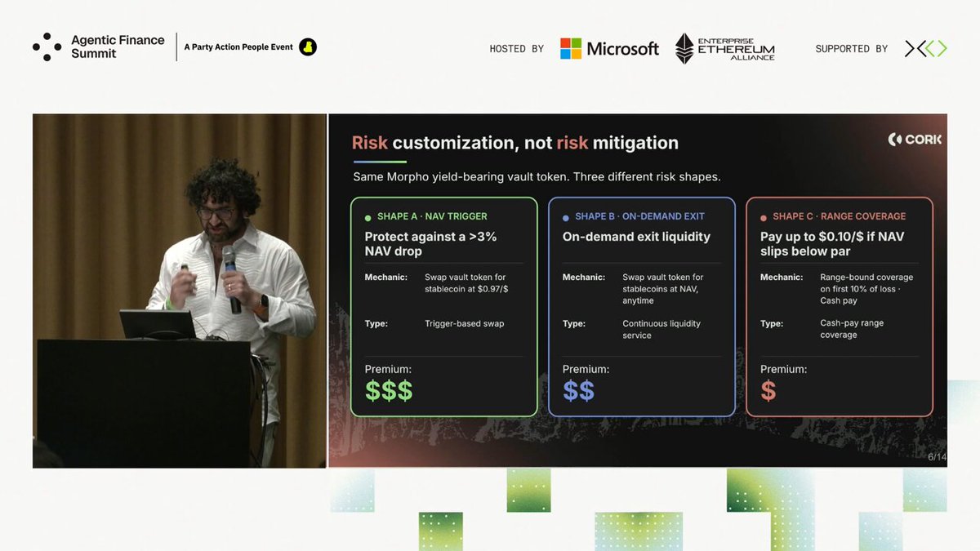
Task: Click the yellow Party Action People icon
Action: [307, 47]
